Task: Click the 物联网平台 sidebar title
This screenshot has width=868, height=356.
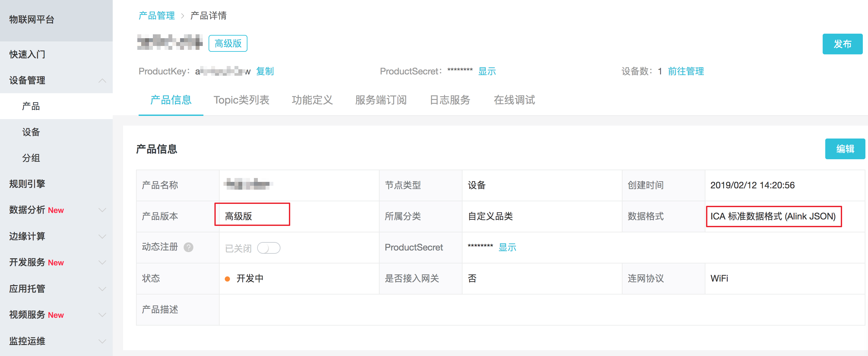Action: (x=32, y=19)
